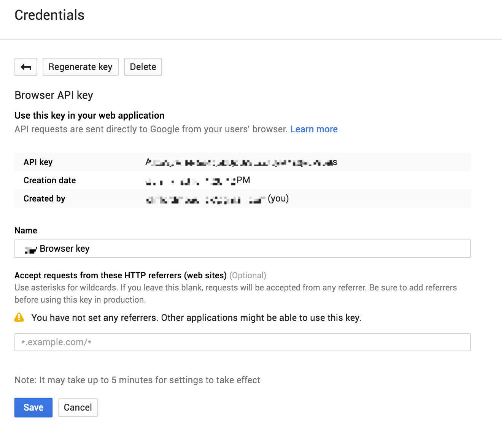Click the yellow warning triangle icon

pyautogui.click(x=19, y=317)
